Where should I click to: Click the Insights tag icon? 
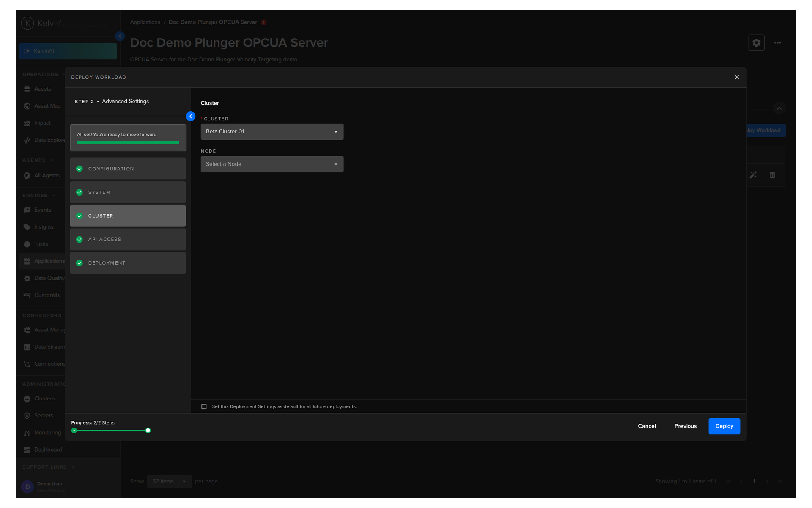tap(27, 227)
